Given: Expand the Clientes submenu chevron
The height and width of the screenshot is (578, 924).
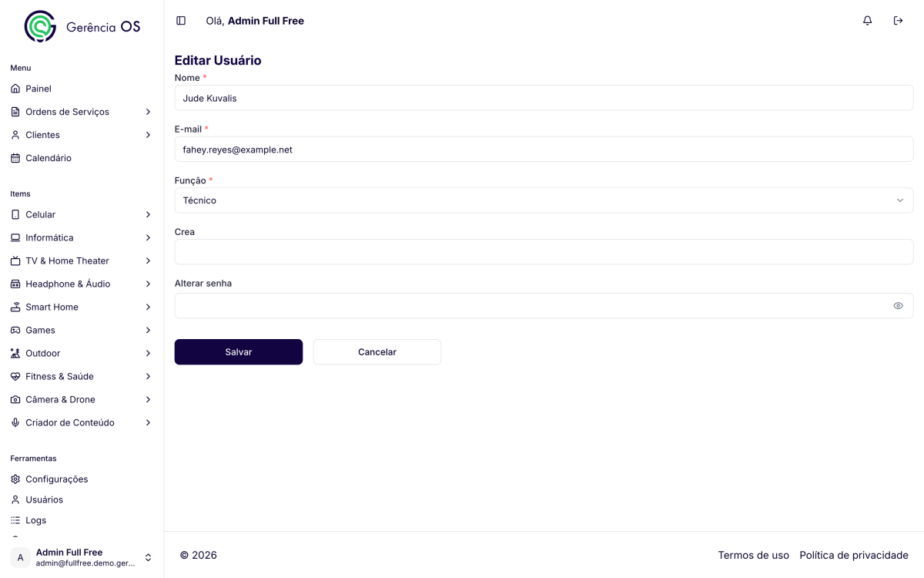Looking at the screenshot, I should (148, 135).
